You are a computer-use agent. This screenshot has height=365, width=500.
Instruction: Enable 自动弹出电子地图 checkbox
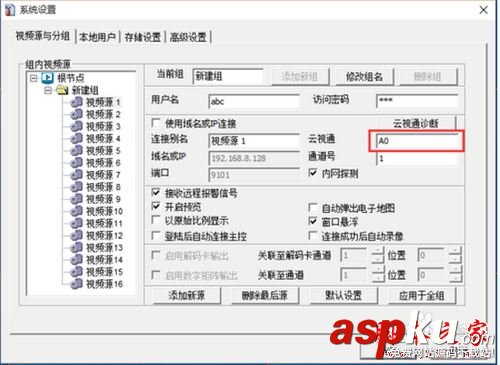pos(313,208)
